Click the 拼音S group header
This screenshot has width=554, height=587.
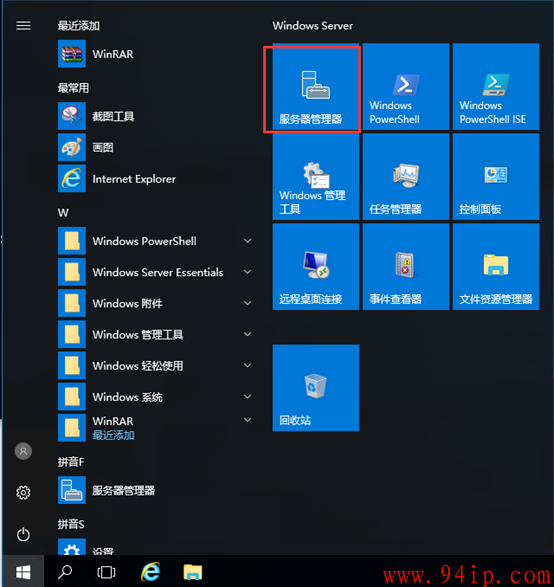71,524
